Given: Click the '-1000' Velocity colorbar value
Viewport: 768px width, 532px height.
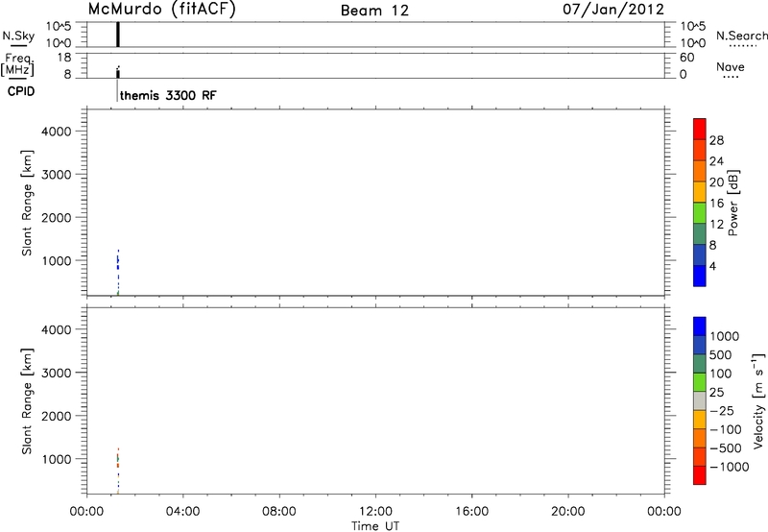Looking at the screenshot, I should [x=730, y=467].
